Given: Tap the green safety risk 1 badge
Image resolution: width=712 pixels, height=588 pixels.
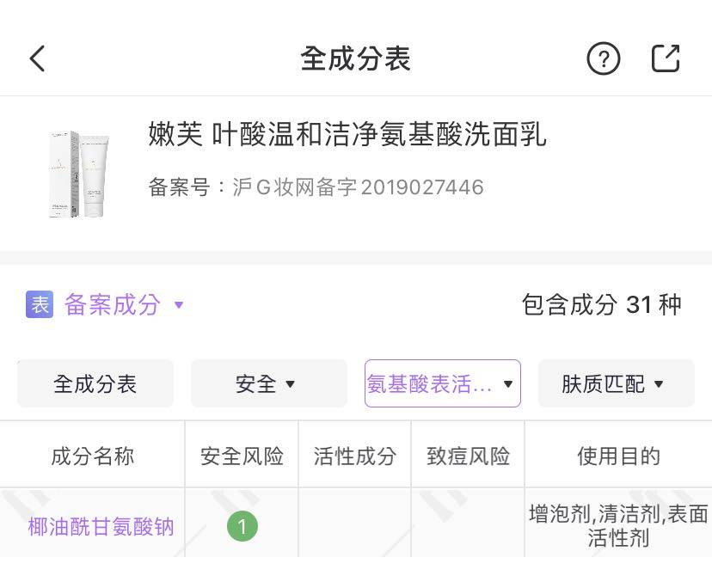Looking at the screenshot, I should point(242,526).
